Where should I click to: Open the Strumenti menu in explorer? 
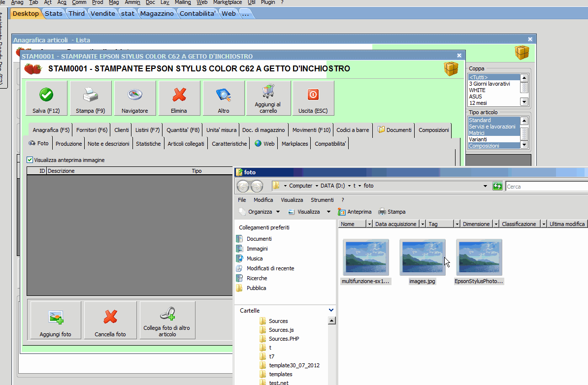(322, 200)
